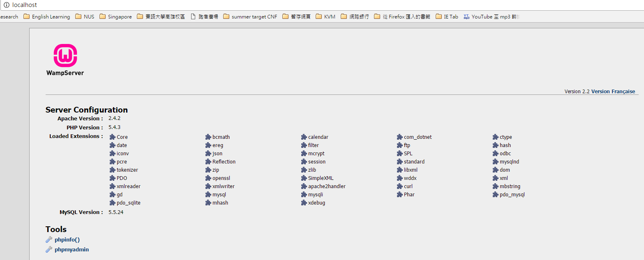Click the puzzle icon next to curl

[400, 186]
